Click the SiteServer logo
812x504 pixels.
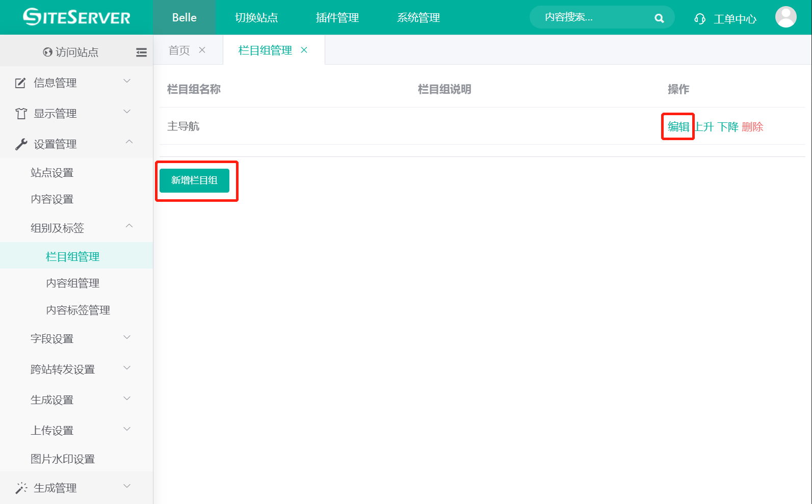coord(76,17)
